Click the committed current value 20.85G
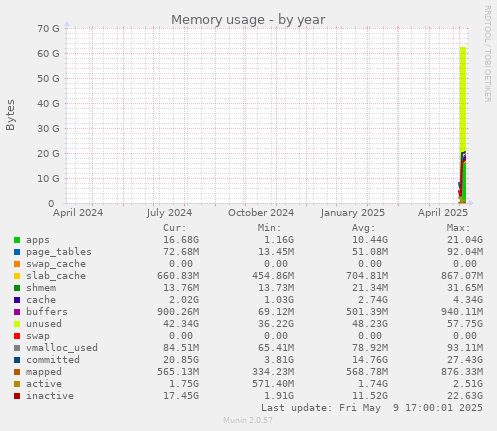Image resolution: width=497 pixels, height=431 pixels. 181,360
